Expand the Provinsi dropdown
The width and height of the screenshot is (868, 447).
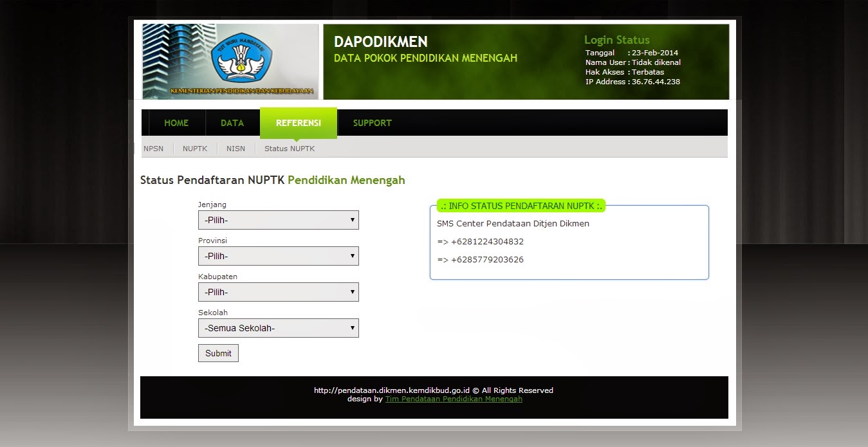tap(279, 256)
